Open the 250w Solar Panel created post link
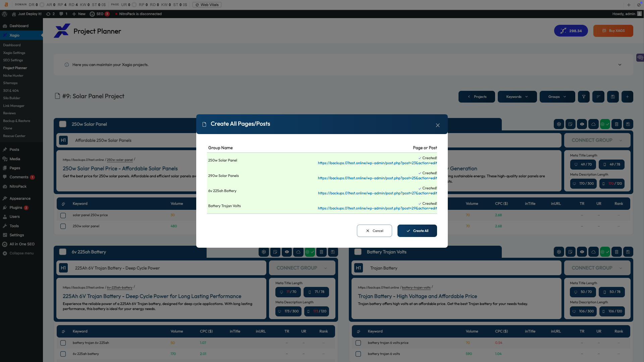 point(377,163)
